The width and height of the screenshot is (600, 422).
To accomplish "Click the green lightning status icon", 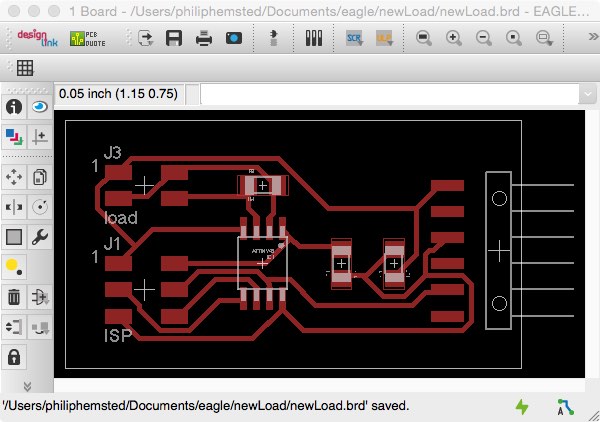I will pos(522,407).
